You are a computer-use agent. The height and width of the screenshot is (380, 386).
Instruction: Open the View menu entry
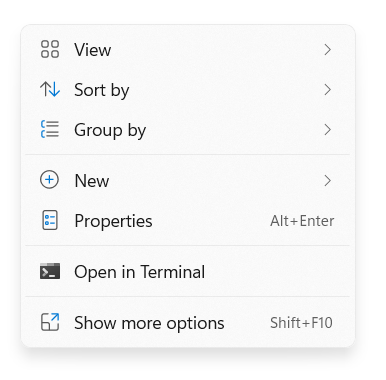188,50
